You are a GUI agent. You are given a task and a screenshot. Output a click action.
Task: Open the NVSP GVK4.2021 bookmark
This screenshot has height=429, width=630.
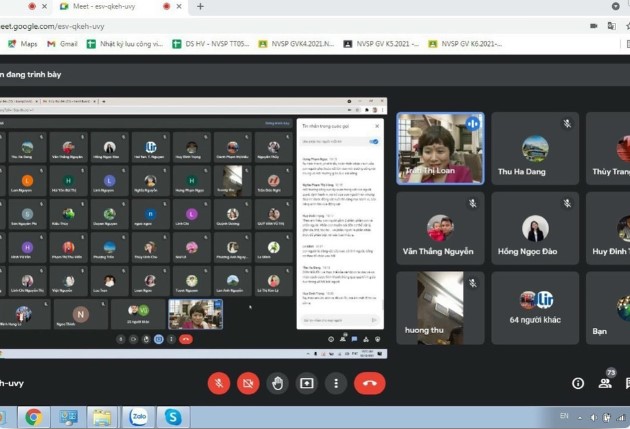tap(293, 44)
